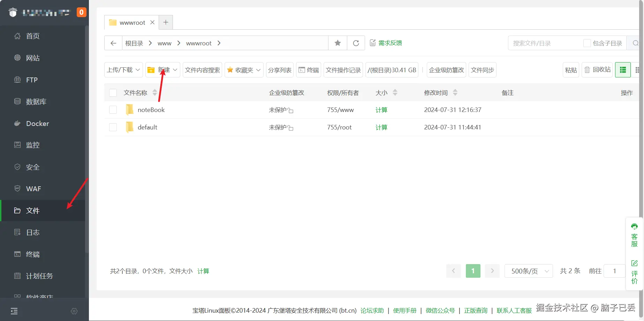Expand the 上传/下载 dropdown
This screenshot has width=644, height=321.
coord(123,70)
